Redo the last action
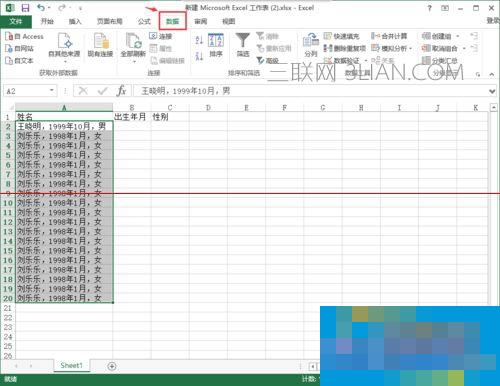The image size is (500, 386). tap(62, 7)
